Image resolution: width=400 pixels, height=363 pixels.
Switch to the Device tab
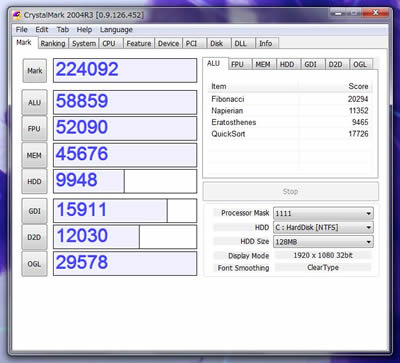coord(168,44)
